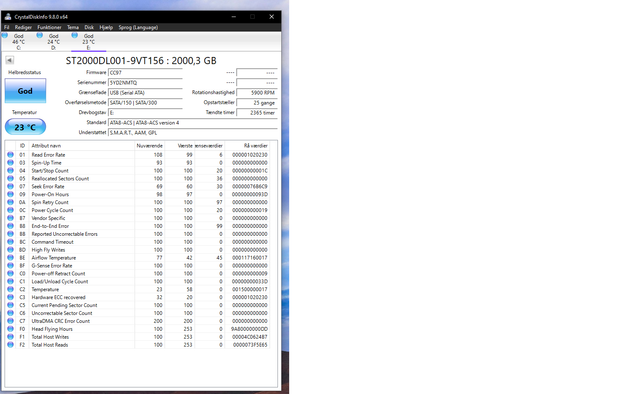Click status icon for Command Timeout

click(10, 242)
